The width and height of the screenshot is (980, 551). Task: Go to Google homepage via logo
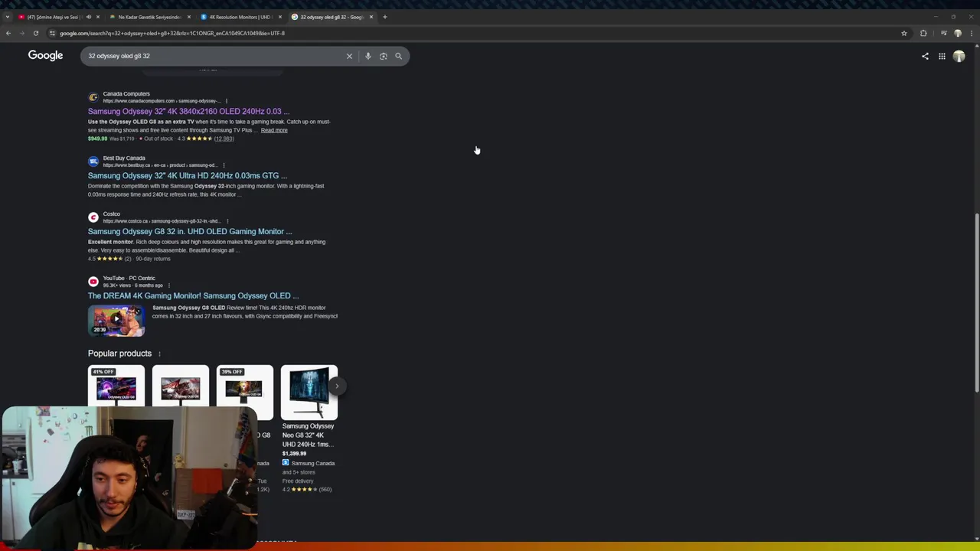coord(45,55)
